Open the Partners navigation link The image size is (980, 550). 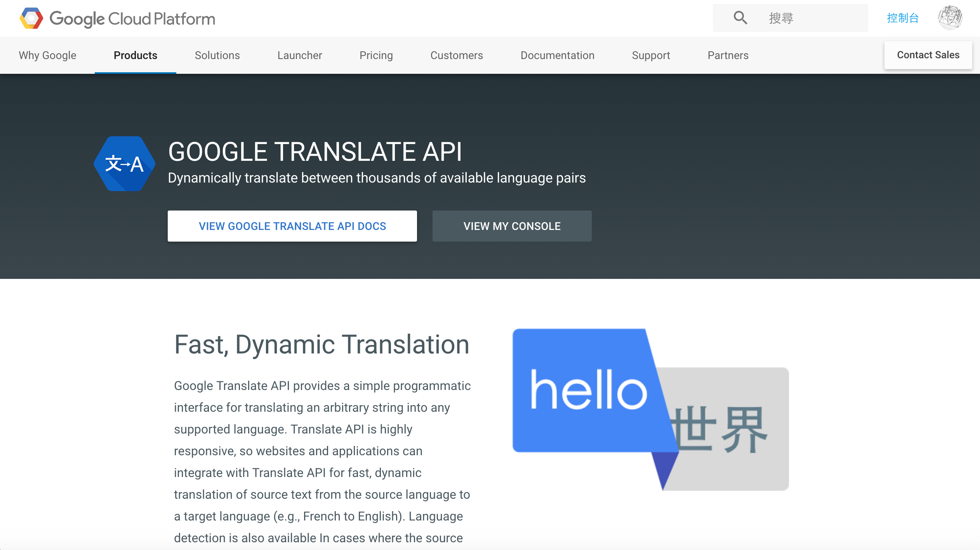click(x=728, y=55)
